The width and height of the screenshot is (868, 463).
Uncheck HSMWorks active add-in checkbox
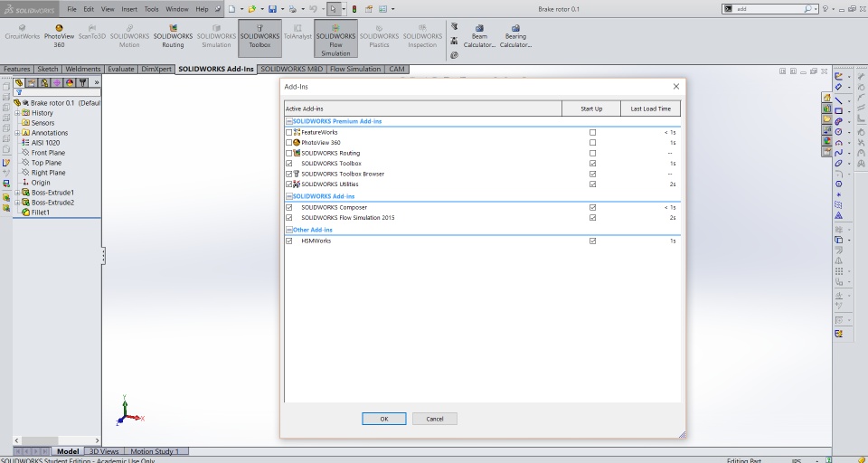[289, 241]
